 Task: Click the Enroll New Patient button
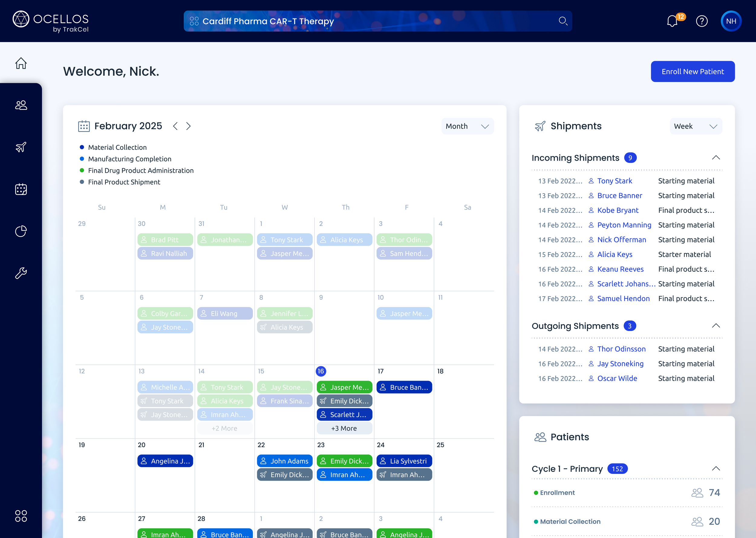[x=692, y=71]
